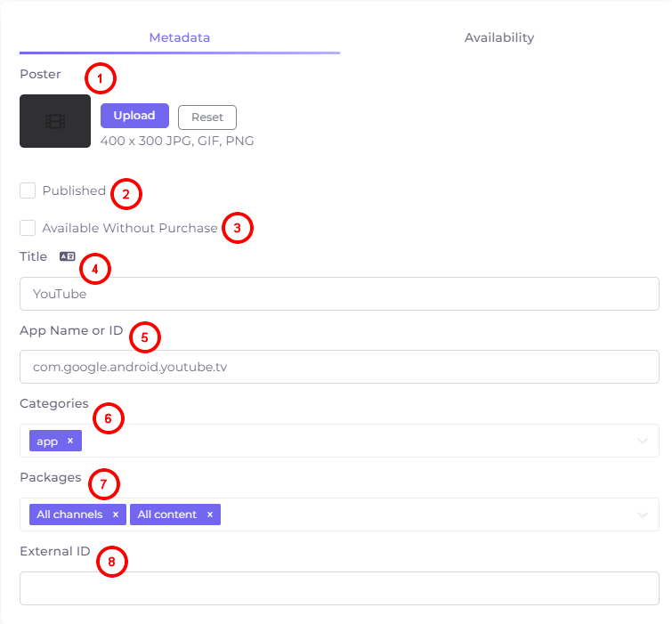Select the All content package chip
The image size is (672, 624).
pos(167,515)
